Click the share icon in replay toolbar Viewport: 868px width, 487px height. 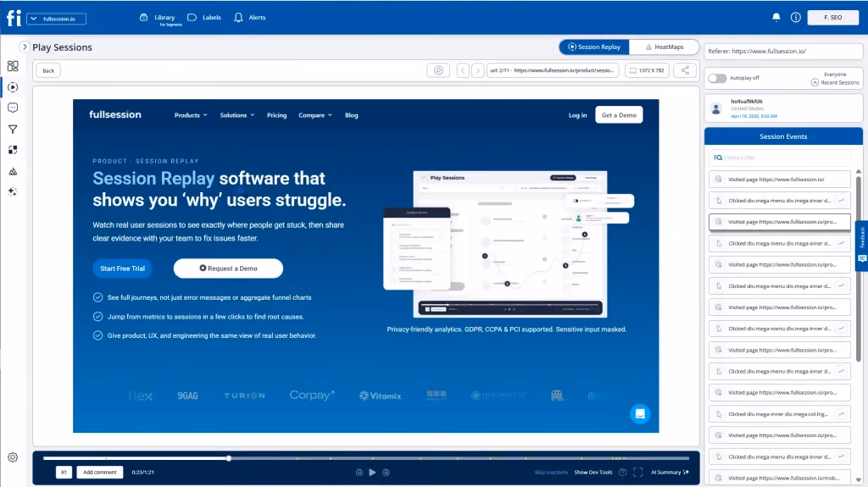click(x=685, y=70)
